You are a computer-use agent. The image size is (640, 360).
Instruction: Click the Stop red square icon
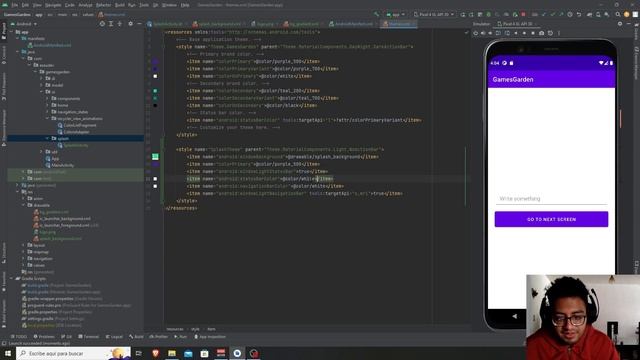(x=524, y=14)
